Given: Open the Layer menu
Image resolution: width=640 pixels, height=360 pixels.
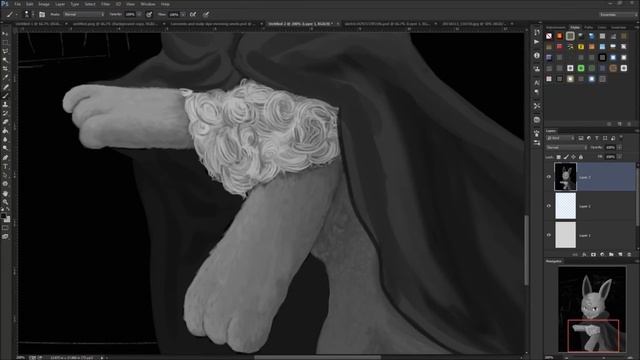Looking at the screenshot, I should [x=60, y=4].
